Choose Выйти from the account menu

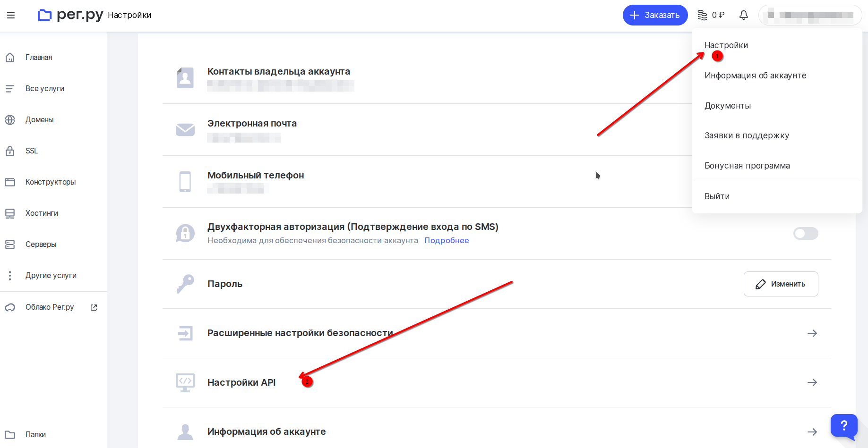pos(717,196)
